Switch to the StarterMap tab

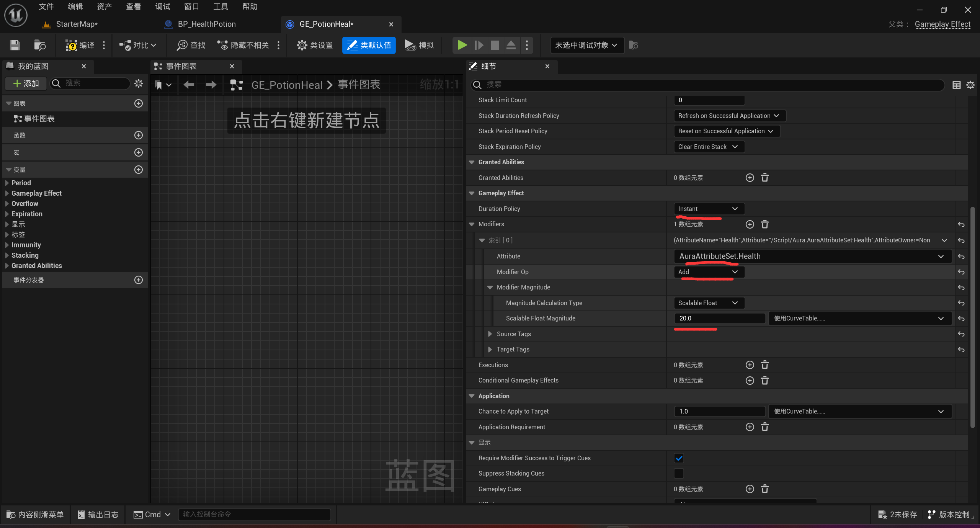(x=77, y=24)
